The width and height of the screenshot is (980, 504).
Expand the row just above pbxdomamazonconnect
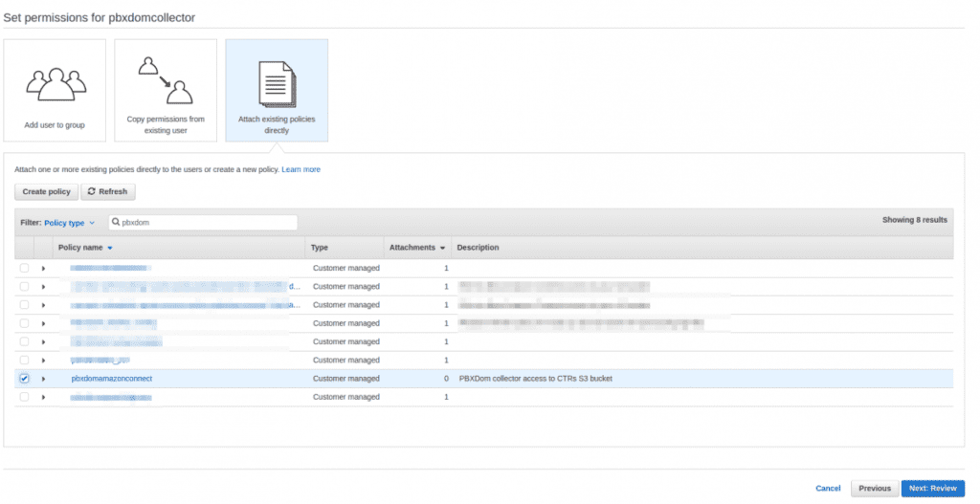point(43,361)
